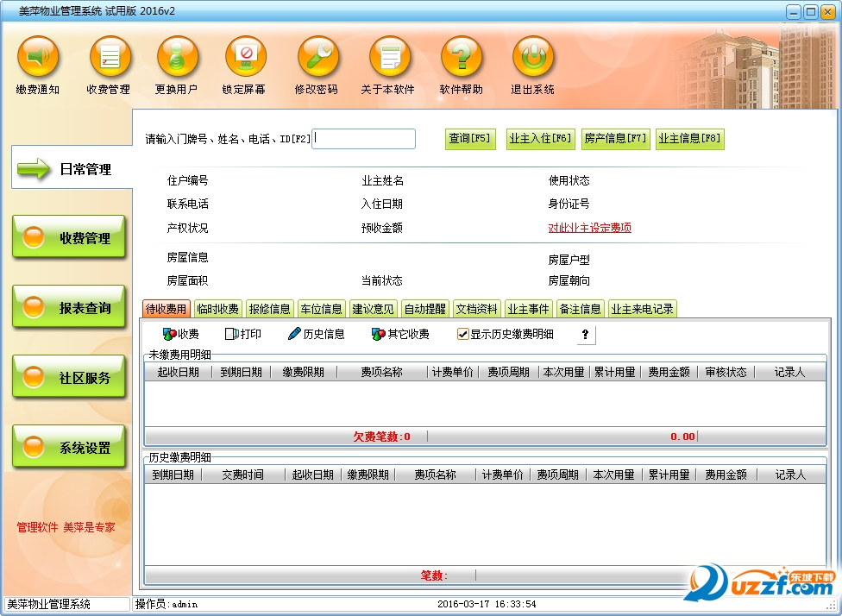Click 累计用量 header in 历史缴费明细
The width and height of the screenshot is (842, 616).
click(669, 475)
